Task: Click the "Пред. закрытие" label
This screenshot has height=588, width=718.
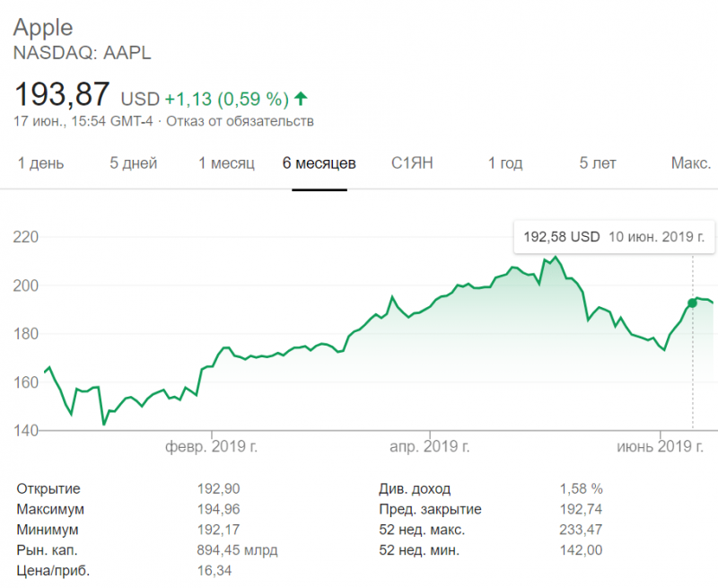Action: coord(431,509)
